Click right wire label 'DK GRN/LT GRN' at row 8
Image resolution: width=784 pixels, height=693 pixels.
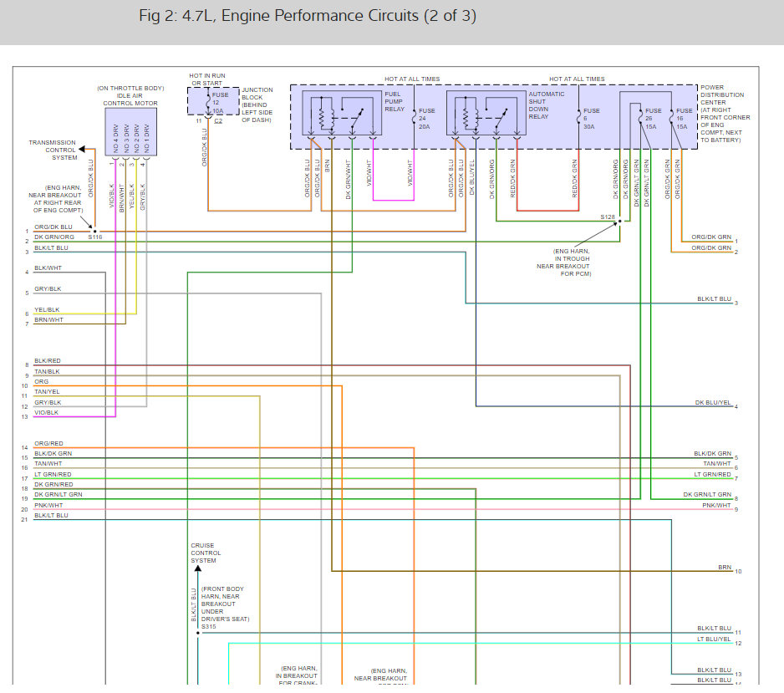pyautogui.click(x=707, y=495)
